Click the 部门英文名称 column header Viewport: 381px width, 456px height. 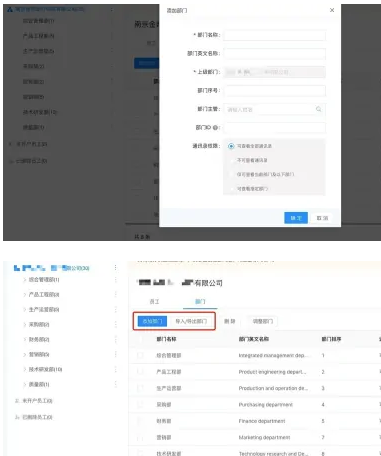point(254,339)
